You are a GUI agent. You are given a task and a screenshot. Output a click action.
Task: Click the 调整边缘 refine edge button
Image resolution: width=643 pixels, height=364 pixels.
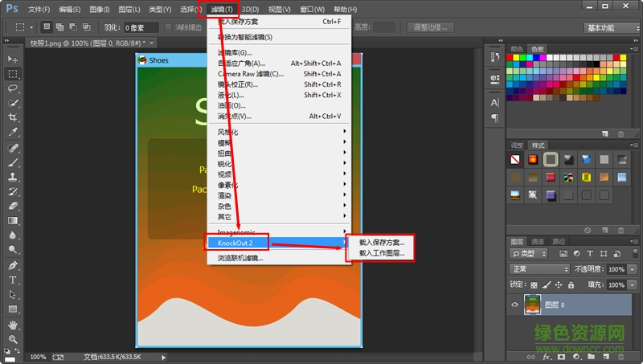click(x=432, y=27)
